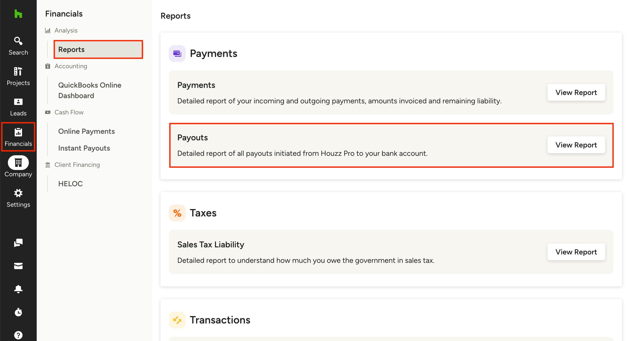Open QuickBooks Online Dashboard
The height and width of the screenshot is (341, 644).
coord(90,90)
